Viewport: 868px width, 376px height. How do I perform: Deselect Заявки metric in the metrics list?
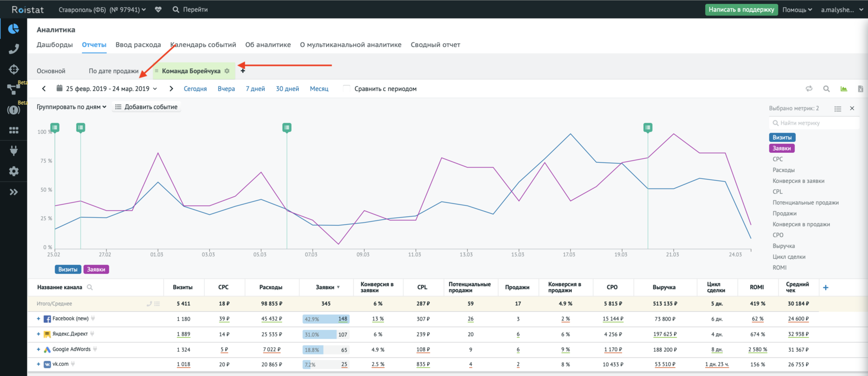(x=782, y=148)
